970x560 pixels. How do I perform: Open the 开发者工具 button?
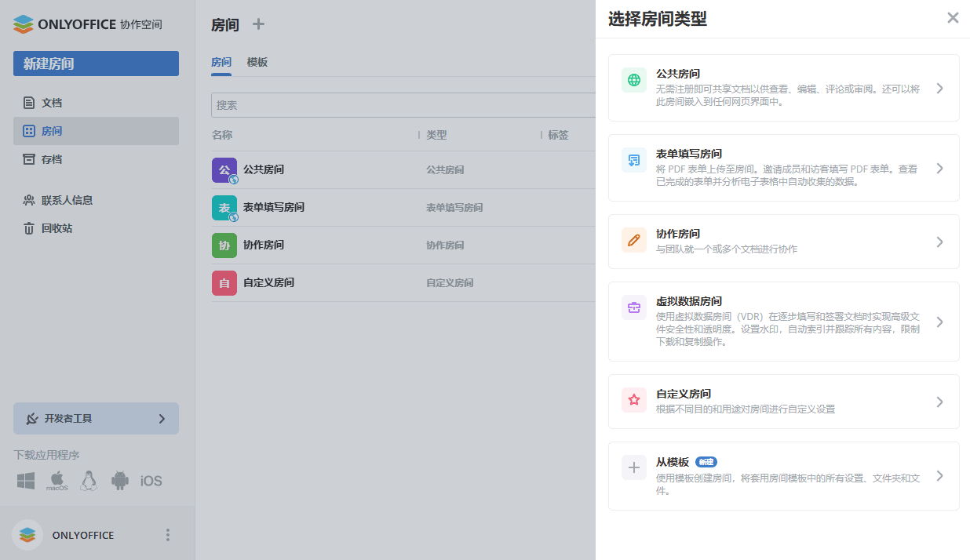[96, 419]
